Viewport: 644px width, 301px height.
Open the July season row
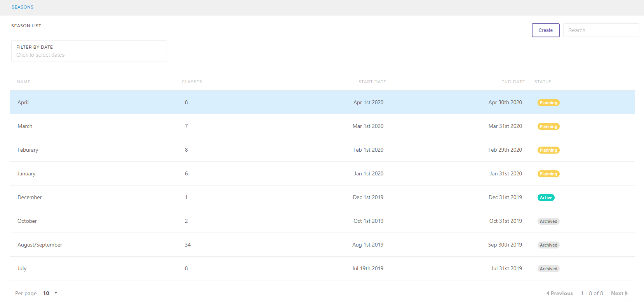[322, 268]
